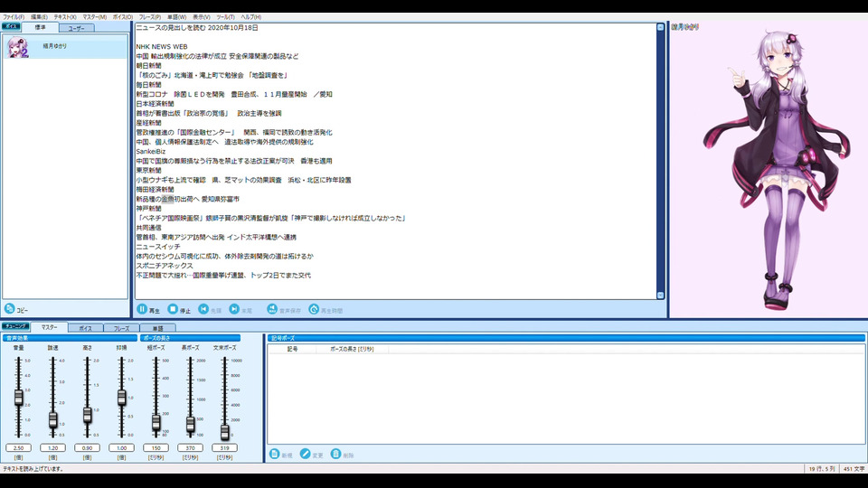Click the 長ポーズ value field showing 370
This screenshot has height=488, width=868.
[190, 447]
